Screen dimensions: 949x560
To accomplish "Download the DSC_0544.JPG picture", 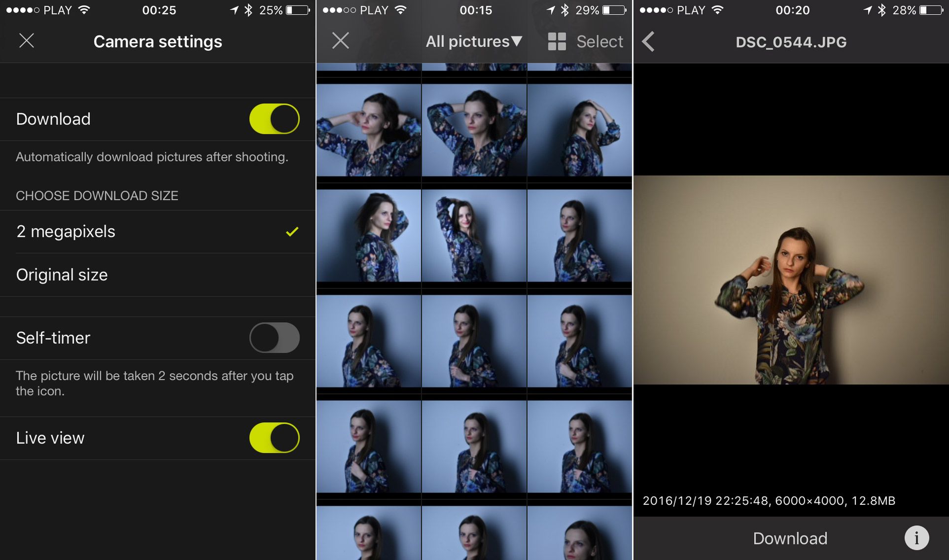I will pos(790,538).
